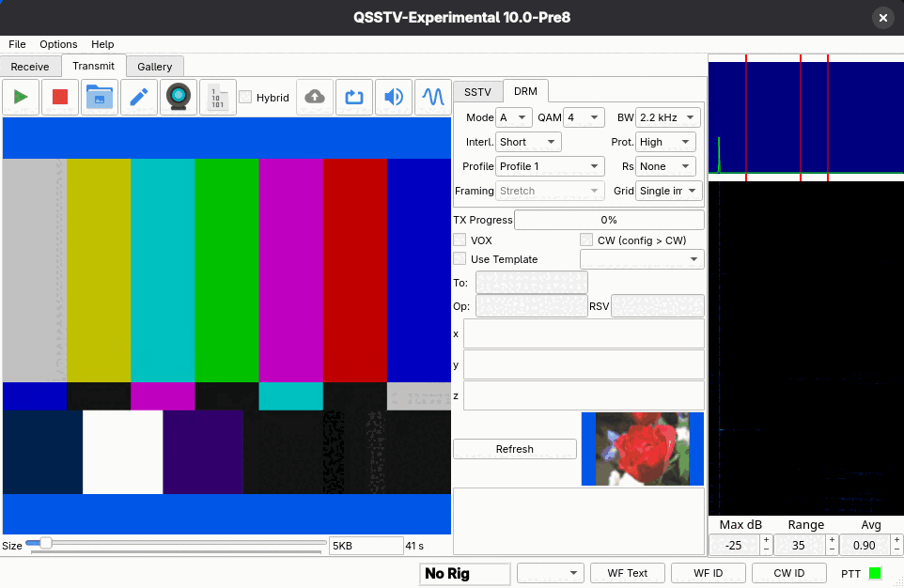This screenshot has height=588, width=904.
Task: Click the CW ID button
Action: click(x=788, y=573)
